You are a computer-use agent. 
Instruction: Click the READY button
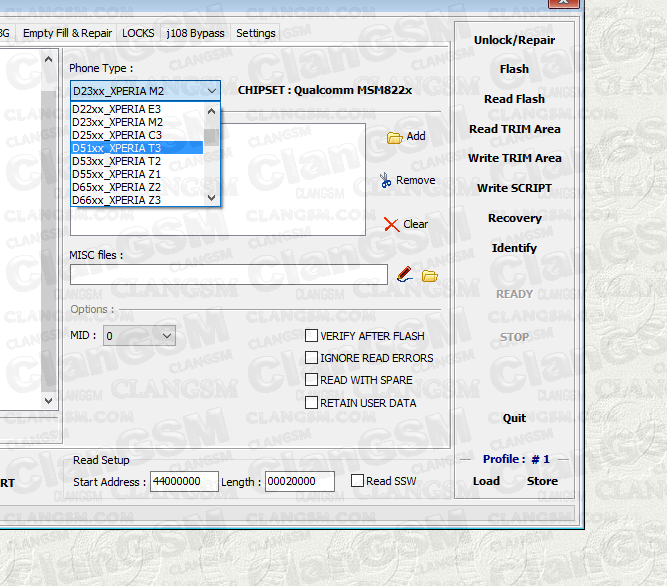point(514,294)
